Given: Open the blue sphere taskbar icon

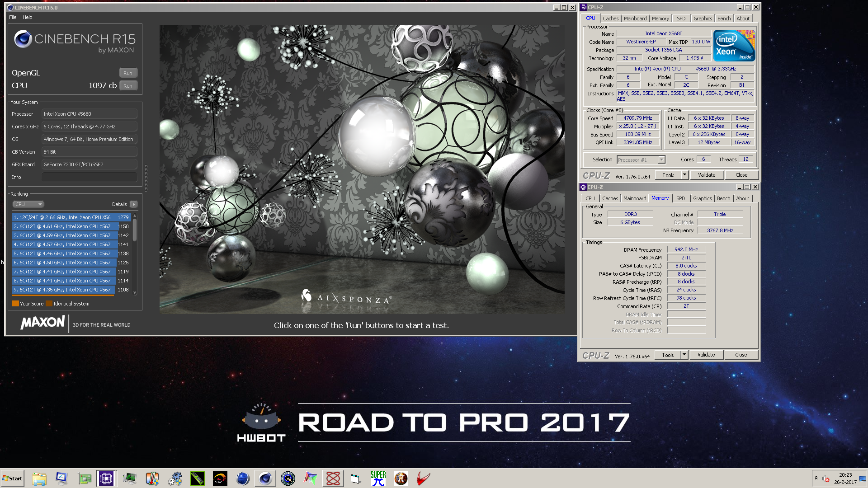Looking at the screenshot, I should point(243,479).
